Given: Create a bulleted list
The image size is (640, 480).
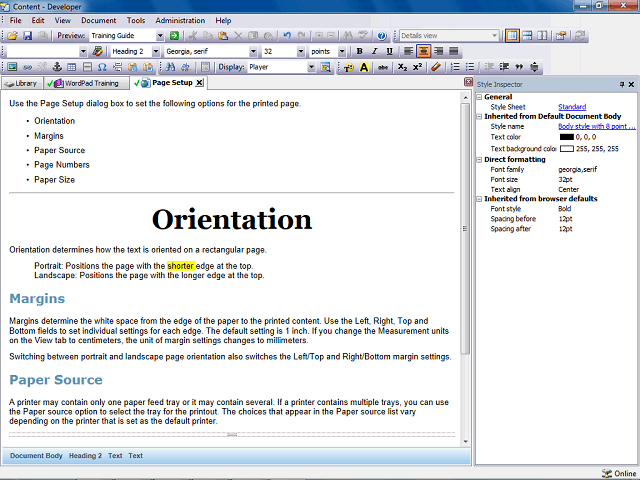Looking at the screenshot, I should point(470,67).
